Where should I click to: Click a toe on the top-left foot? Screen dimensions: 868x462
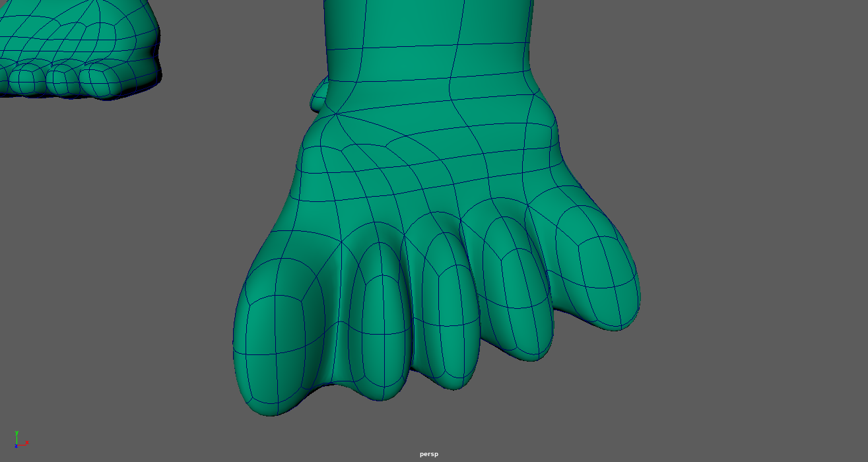99,79
